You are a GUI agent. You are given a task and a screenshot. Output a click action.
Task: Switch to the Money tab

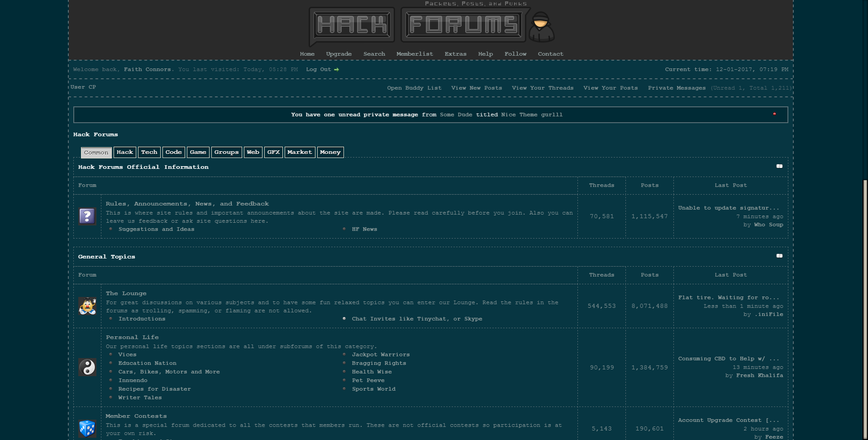tap(330, 152)
